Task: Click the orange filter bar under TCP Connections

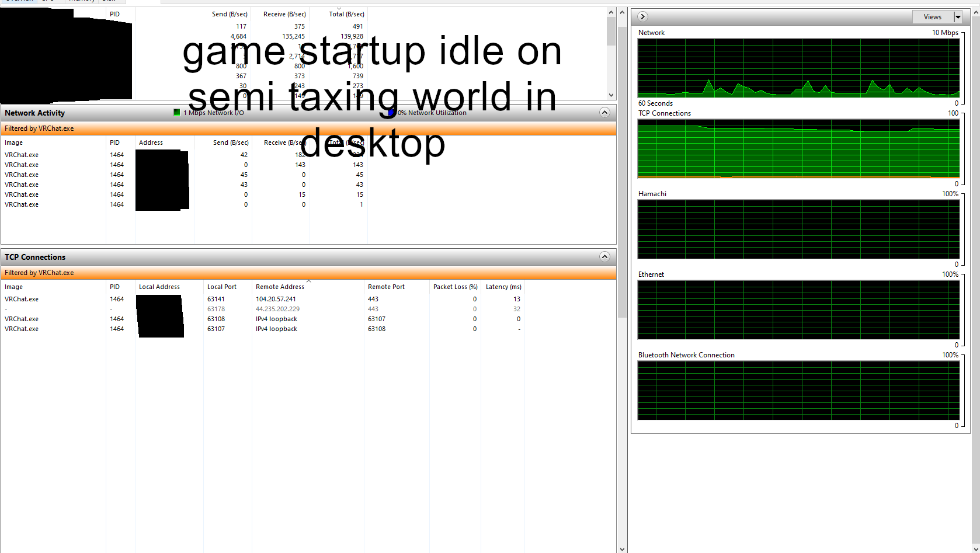Action: 308,273
